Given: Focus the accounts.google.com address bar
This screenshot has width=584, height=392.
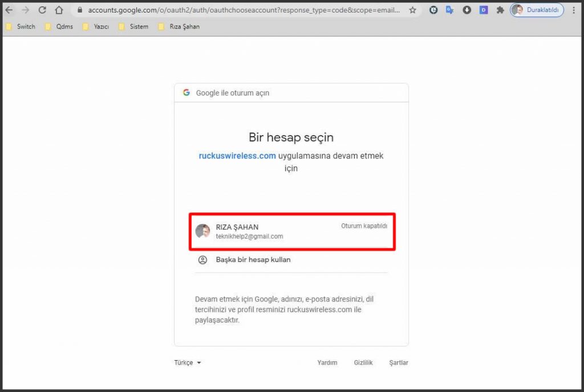Looking at the screenshot, I should pos(244,10).
